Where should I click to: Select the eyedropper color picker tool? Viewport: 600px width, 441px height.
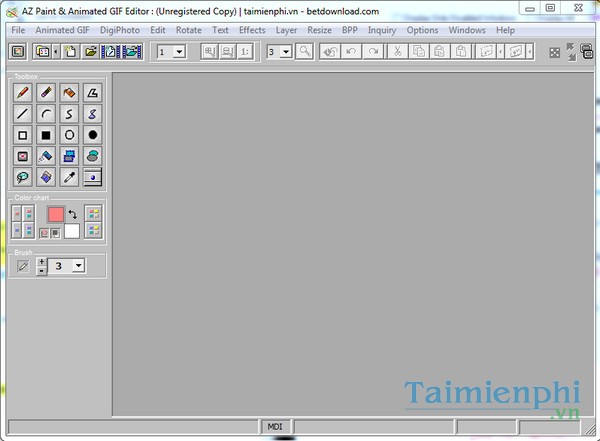point(69,177)
